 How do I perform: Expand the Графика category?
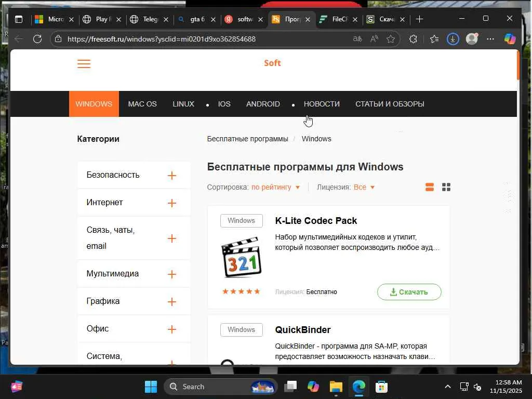pyautogui.click(x=134, y=301)
